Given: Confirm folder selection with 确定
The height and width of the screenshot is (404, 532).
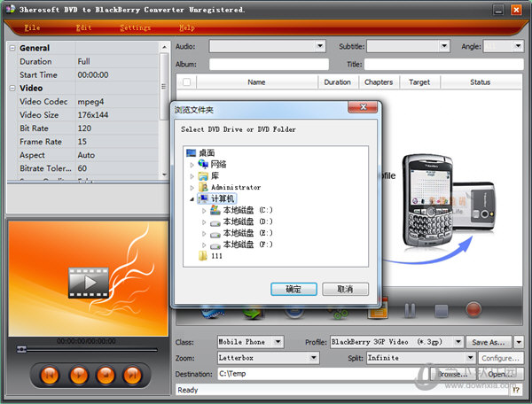Looking at the screenshot, I should click(293, 289).
